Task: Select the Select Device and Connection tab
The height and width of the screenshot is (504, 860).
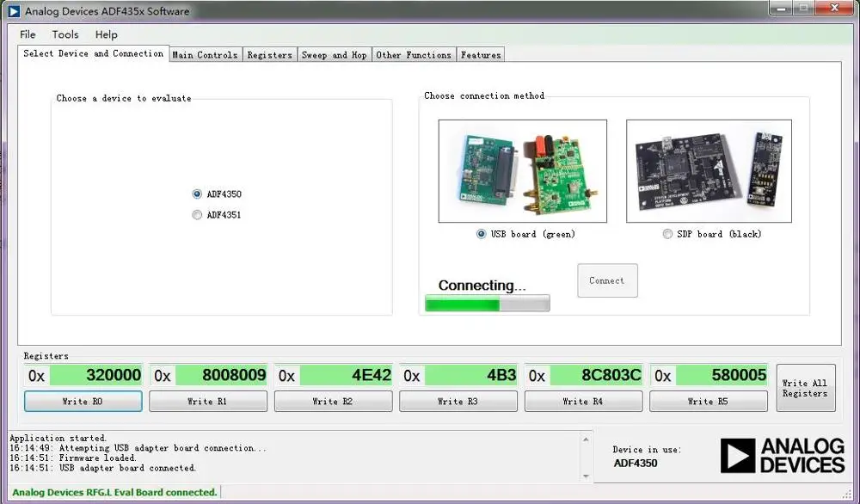Action: 93,53
